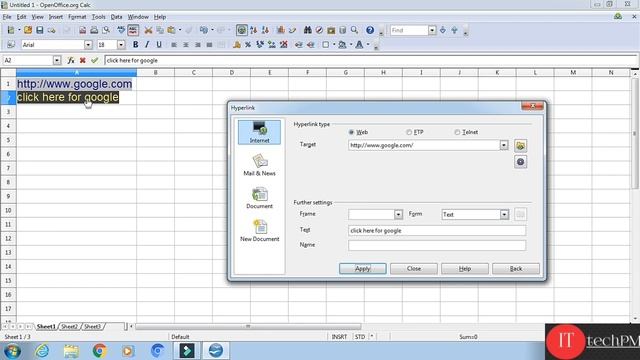Expand the Frame dropdown
The image size is (640, 360).
[398, 214]
